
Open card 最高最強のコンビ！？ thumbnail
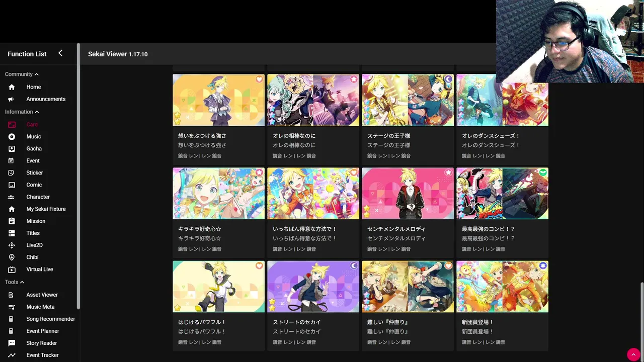(502, 194)
